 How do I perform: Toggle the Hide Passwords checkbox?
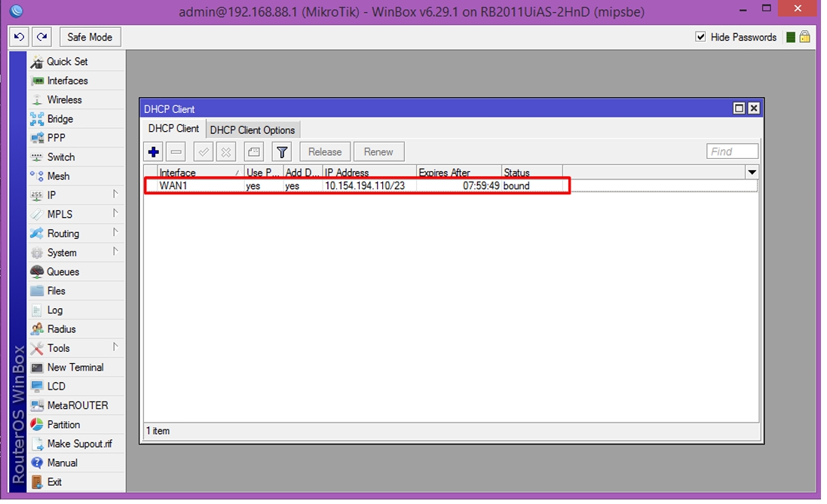700,37
